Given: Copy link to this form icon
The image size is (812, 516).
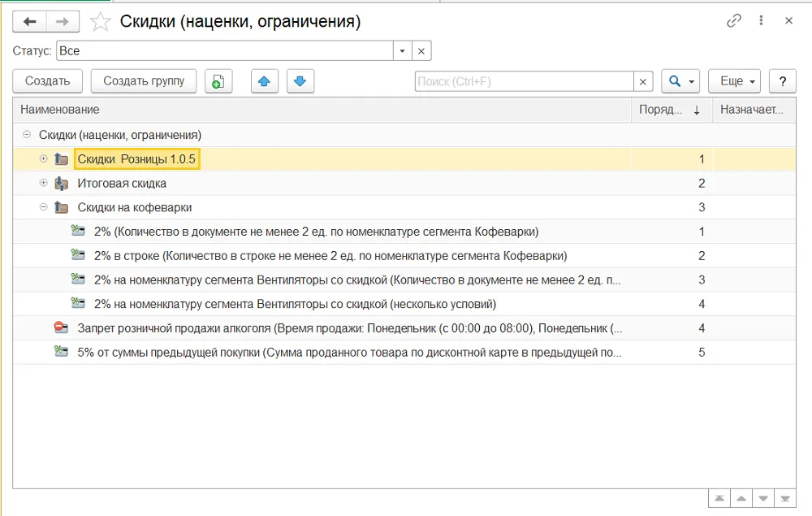Looking at the screenshot, I should pos(734,21).
